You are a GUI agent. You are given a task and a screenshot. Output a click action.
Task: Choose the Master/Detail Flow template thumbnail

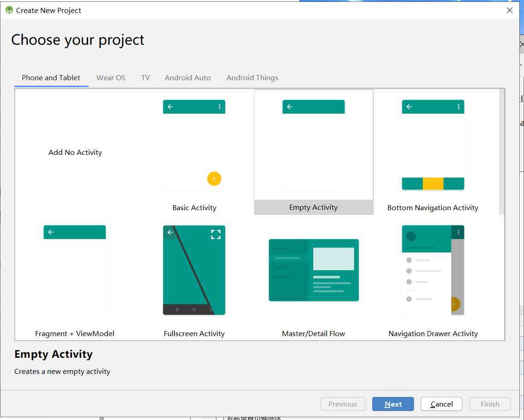click(314, 270)
